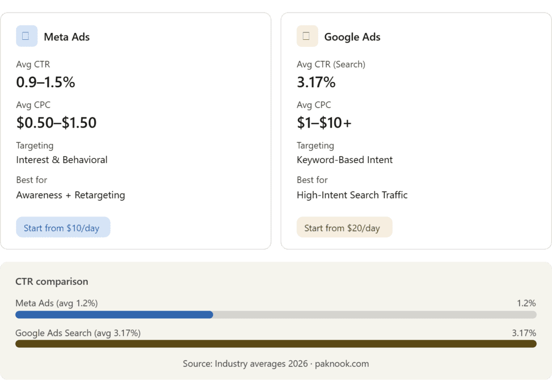Click the 'Avg CTR (Search)' label
This screenshot has height=392, width=552.
[x=331, y=64]
